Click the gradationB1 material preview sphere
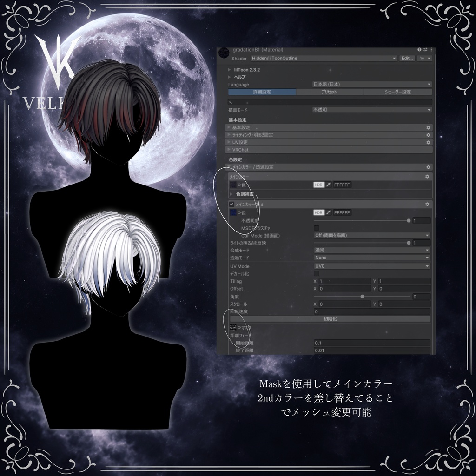 tap(224, 53)
